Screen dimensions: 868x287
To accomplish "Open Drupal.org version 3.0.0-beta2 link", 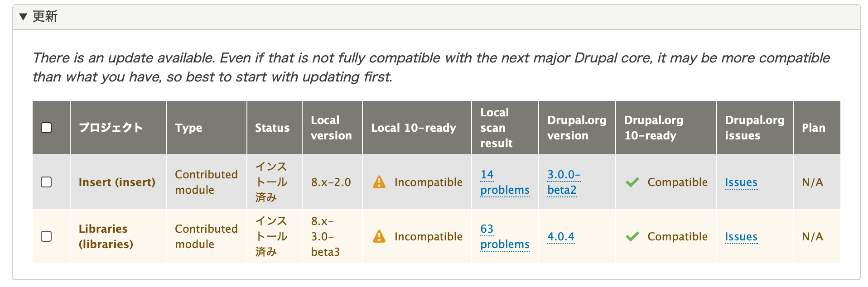I will tap(564, 182).
